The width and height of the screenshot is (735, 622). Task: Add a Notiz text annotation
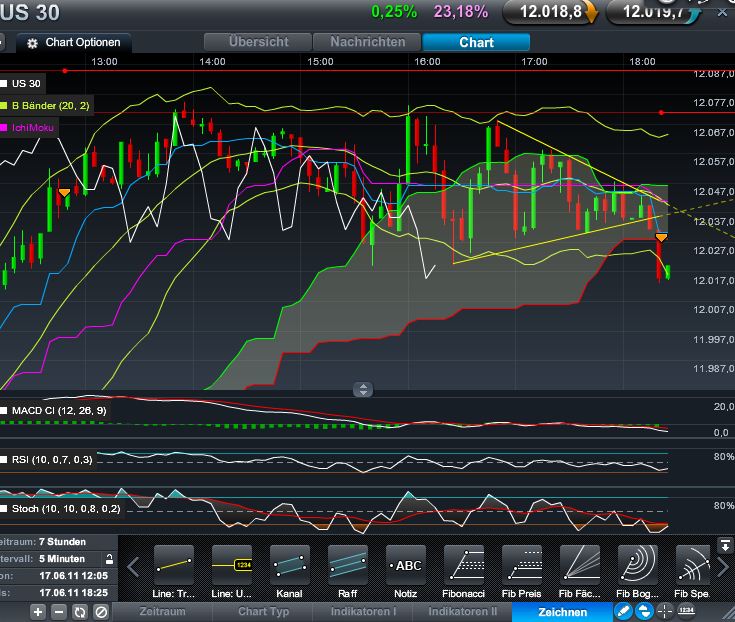click(407, 566)
